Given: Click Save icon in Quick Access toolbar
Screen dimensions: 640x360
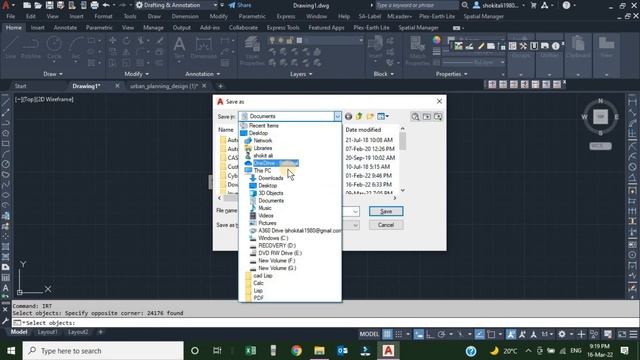Looking at the screenshot, I should pos(49,5).
